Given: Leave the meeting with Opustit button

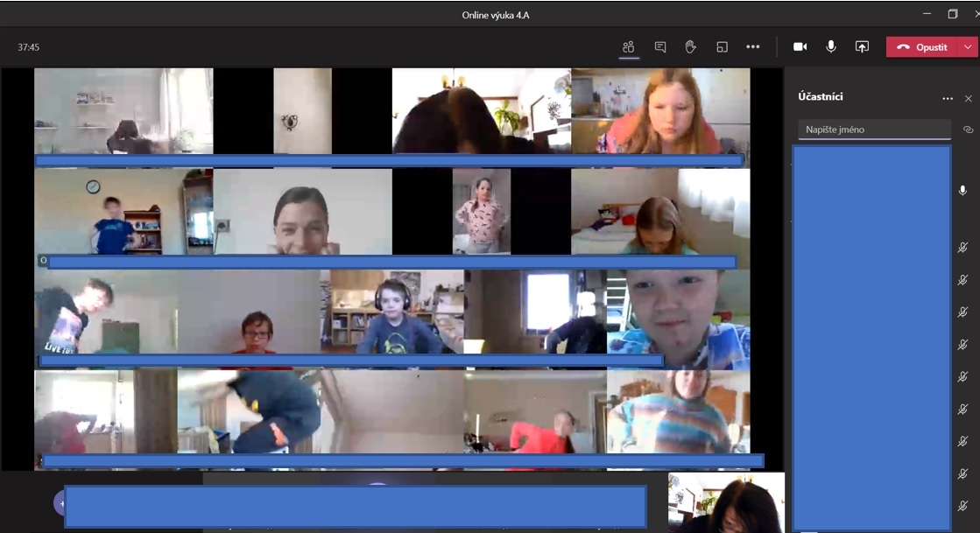Looking at the screenshot, I should 922,47.
